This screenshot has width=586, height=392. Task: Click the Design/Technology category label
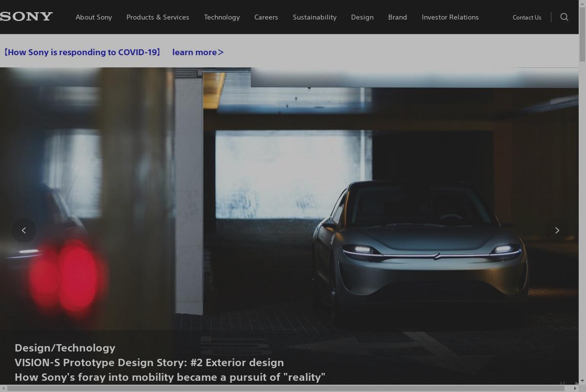coord(65,348)
